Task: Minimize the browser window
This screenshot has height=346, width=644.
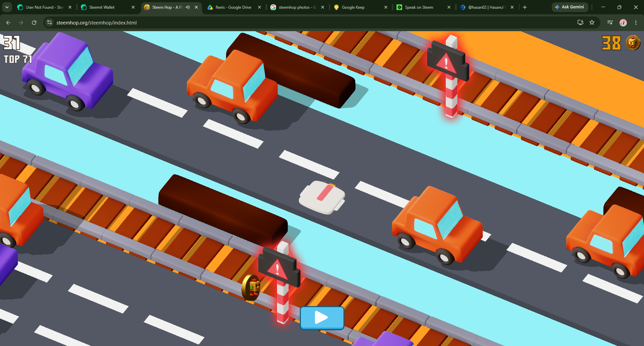Action: [x=603, y=7]
